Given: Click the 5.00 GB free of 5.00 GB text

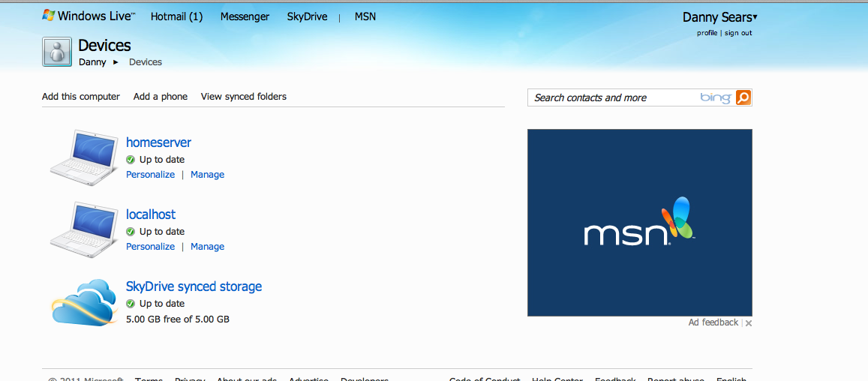Looking at the screenshot, I should click(x=178, y=319).
